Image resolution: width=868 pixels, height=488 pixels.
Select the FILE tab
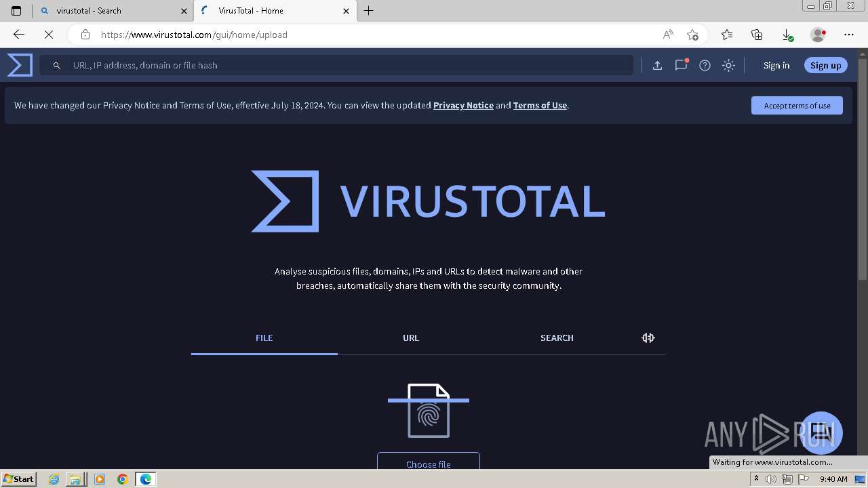coord(264,338)
